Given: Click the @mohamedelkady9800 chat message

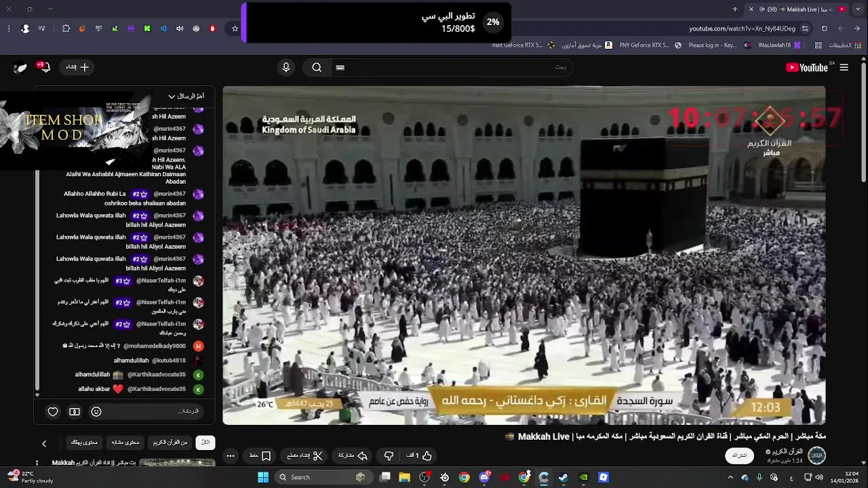Looking at the screenshot, I should pos(133,346).
